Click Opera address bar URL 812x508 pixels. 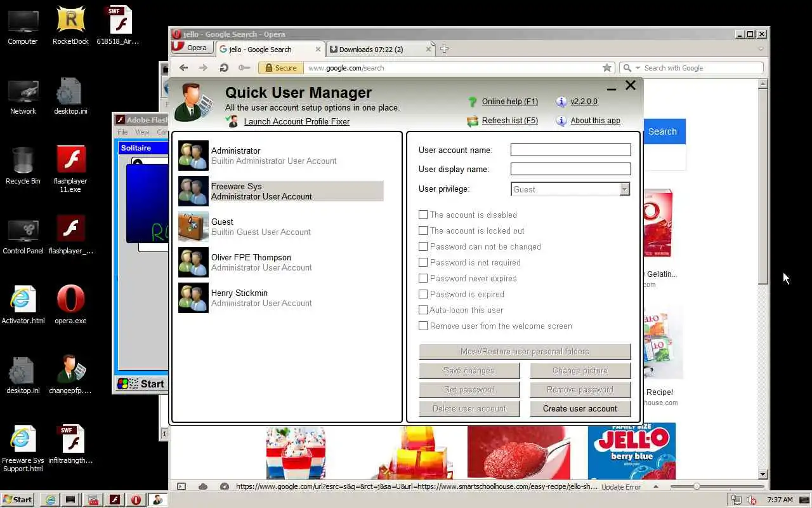tap(346, 68)
